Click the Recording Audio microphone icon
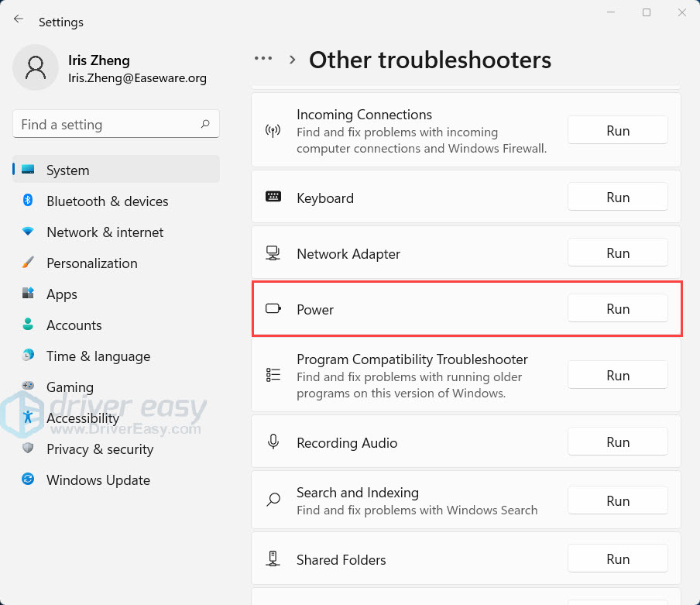 coord(273,442)
